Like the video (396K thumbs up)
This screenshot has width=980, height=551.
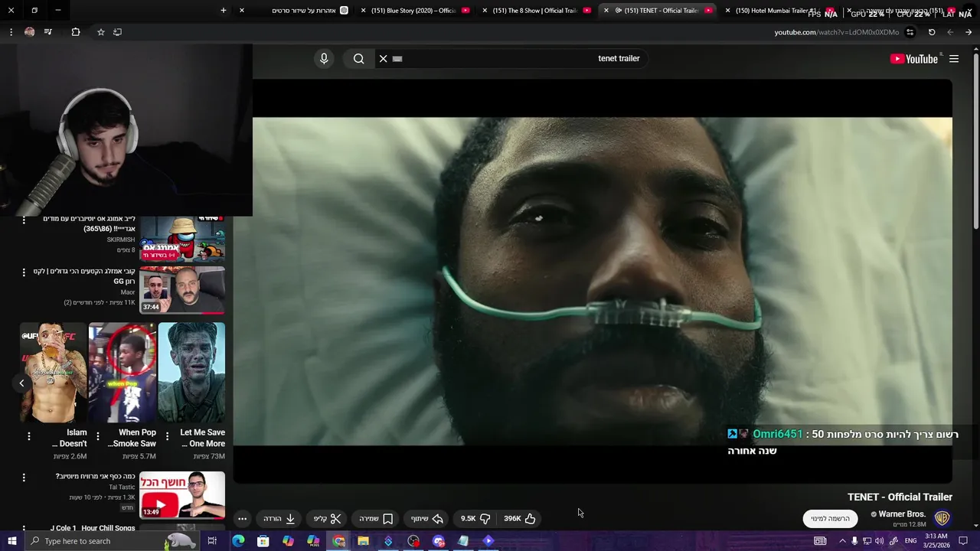pos(520,518)
